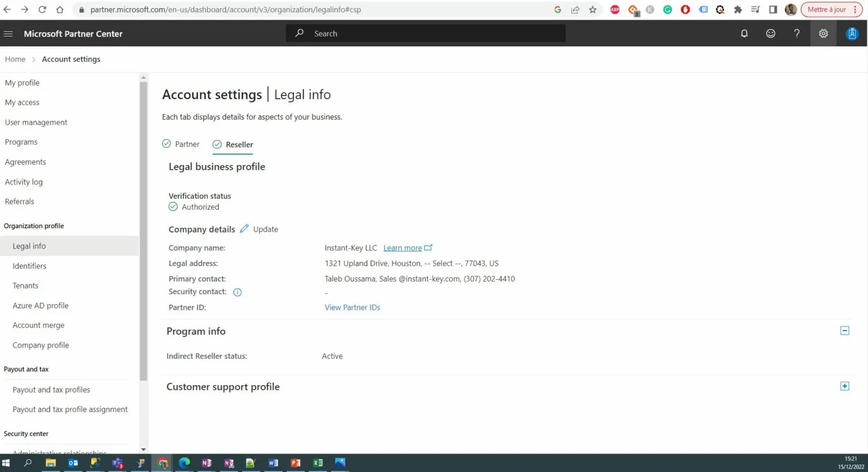868x472 pixels.
Task: Click the feedback smiley icon
Action: [x=770, y=34]
